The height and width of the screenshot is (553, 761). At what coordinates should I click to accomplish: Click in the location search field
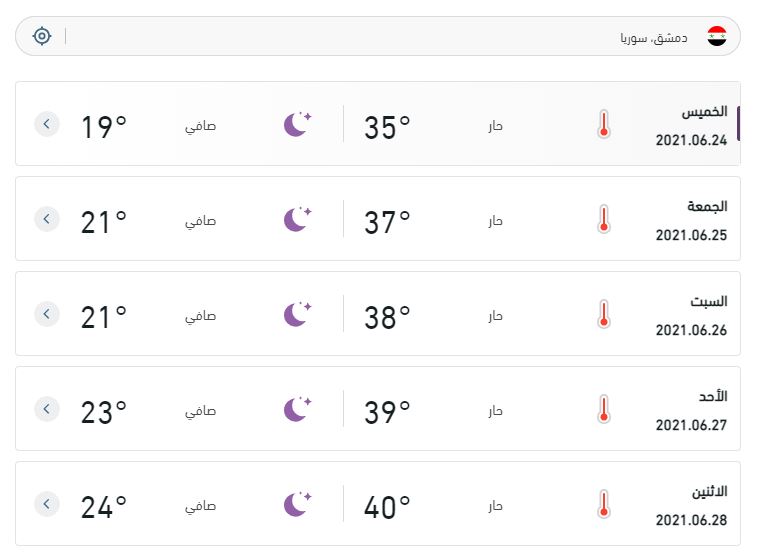click(x=378, y=36)
